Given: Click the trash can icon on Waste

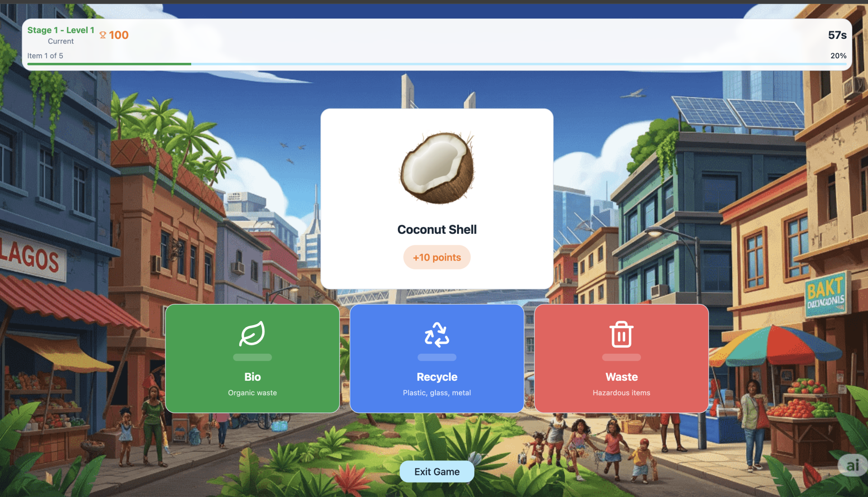Looking at the screenshot, I should click(x=621, y=335).
